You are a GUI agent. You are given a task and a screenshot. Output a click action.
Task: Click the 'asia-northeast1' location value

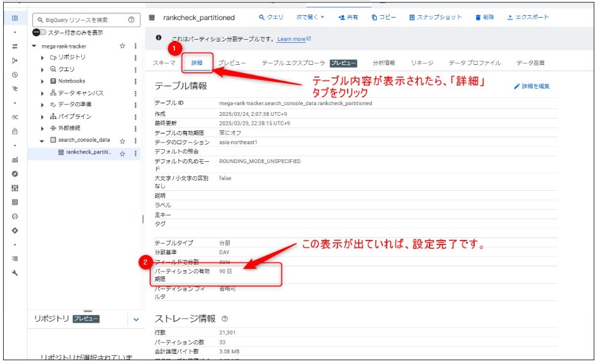pos(238,142)
